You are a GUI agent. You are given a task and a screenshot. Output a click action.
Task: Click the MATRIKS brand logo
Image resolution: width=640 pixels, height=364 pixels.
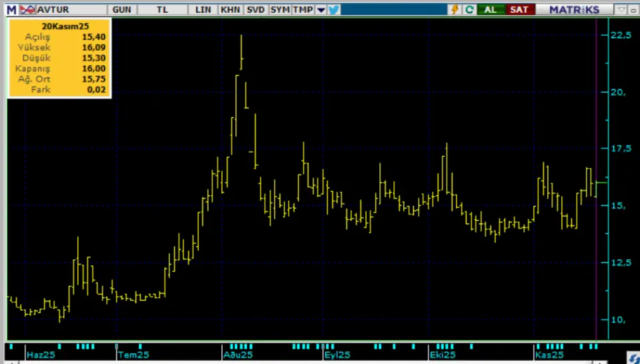point(574,9)
